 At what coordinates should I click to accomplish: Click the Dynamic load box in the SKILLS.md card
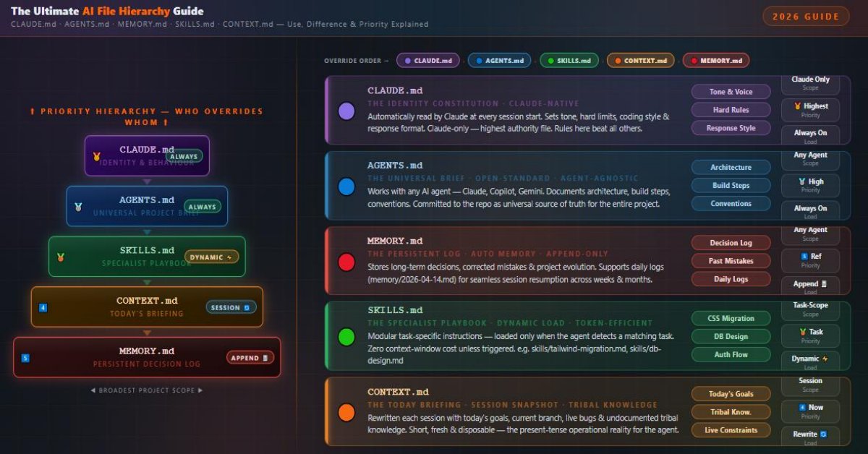pyautogui.click(x=810, y=361)
